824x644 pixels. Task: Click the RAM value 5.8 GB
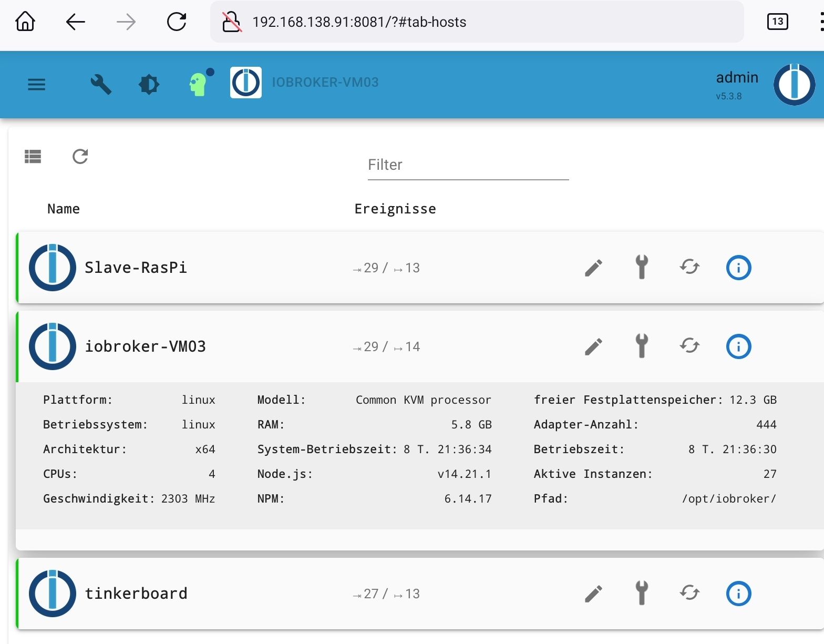coord(471,424)
